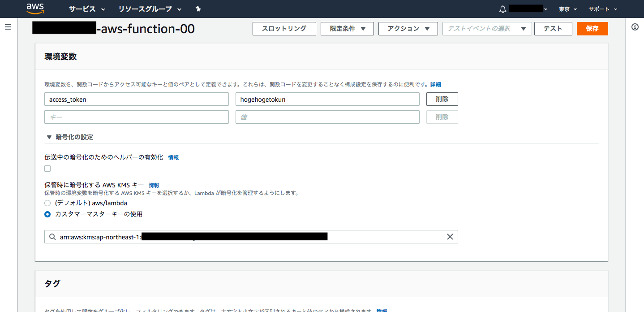The image size is (644, 312).
Task: Click the スロットリング button
Action: tap(284, 29)
